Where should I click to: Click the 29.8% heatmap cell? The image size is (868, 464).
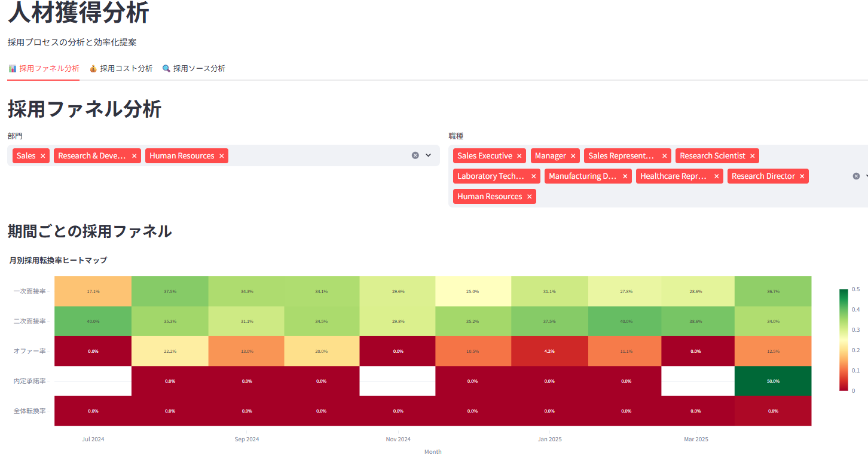[x=398, y=321]
